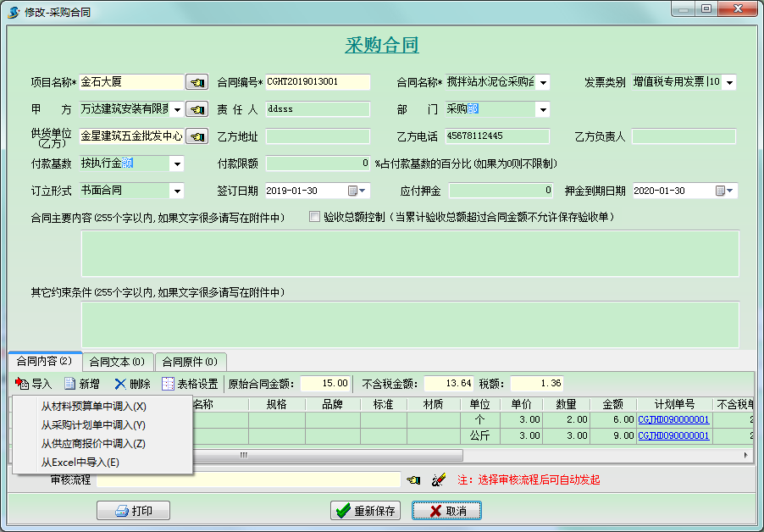Click the clear brush icon beside 审核流程
This screenshot has width=764, height=532.
[x=439, y=479]
